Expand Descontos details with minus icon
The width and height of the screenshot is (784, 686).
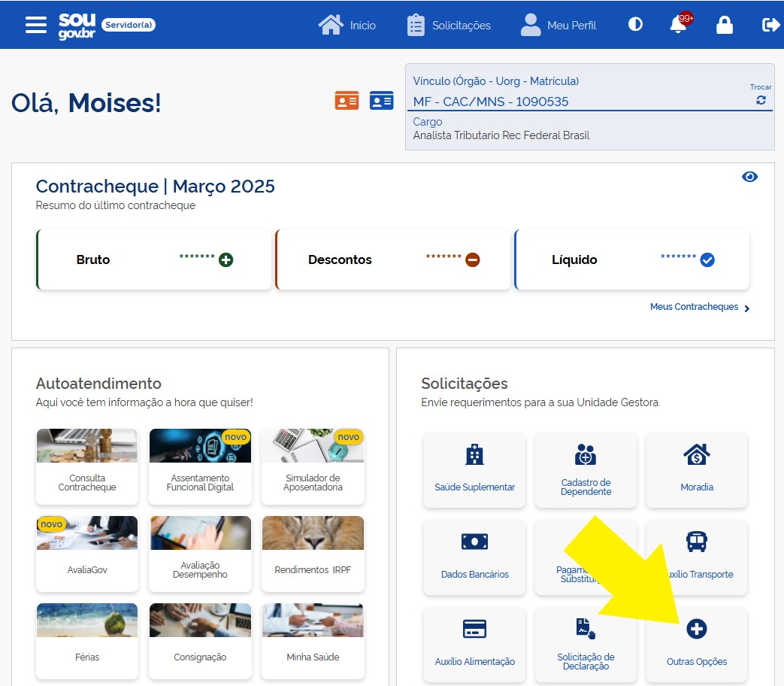(472, 260)
